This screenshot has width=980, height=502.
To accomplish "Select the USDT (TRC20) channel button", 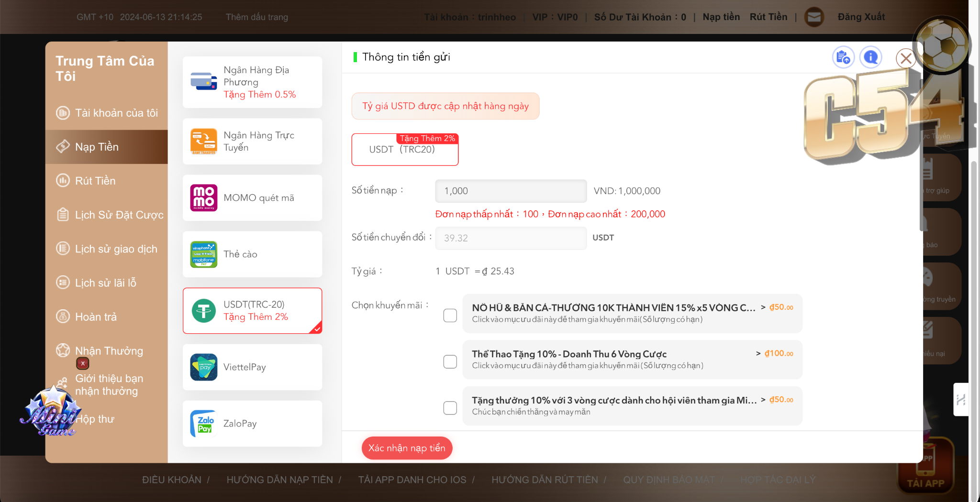I will 405,150.
